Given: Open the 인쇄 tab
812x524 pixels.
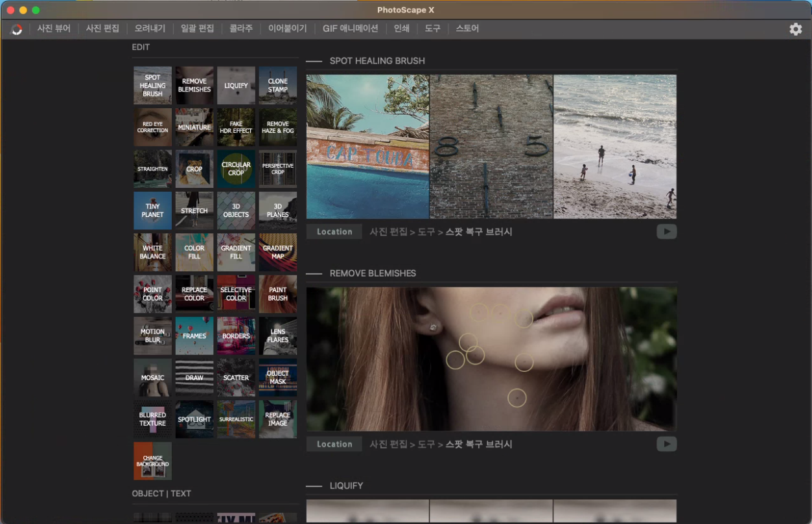Looking at the screenshot, I should (401, 28).
